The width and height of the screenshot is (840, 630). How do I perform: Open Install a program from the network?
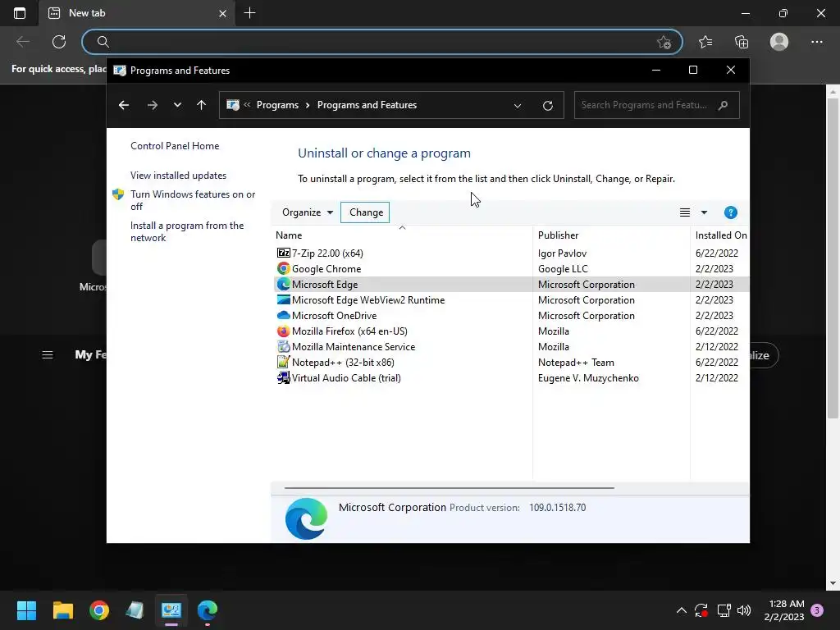[187, 231]
